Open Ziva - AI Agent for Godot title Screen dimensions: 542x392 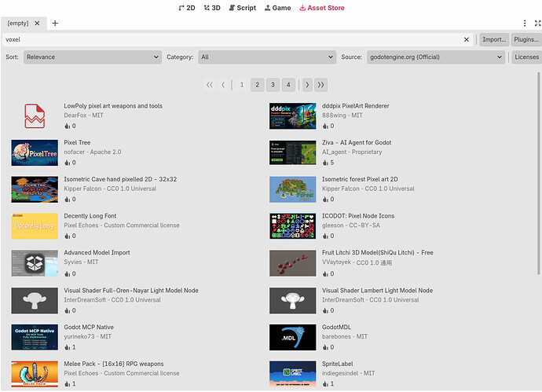pyautogui.click(x=357, y=142)
